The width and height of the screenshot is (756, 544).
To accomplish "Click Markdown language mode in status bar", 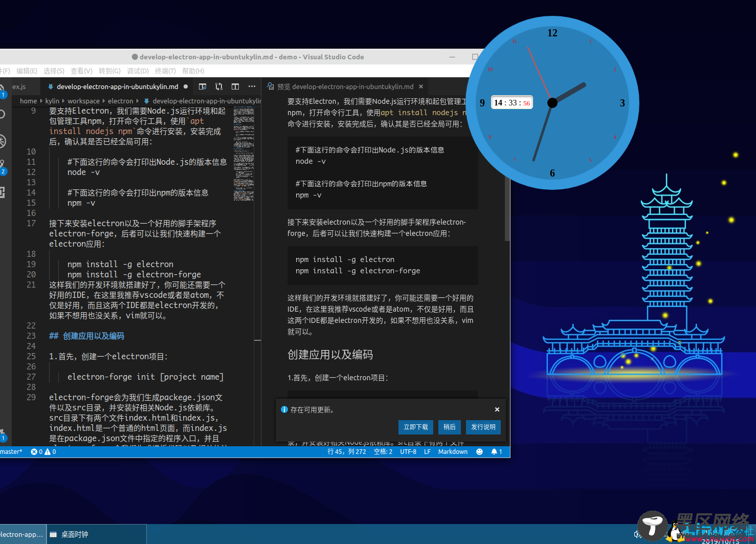I will click(x=453, y=452).
